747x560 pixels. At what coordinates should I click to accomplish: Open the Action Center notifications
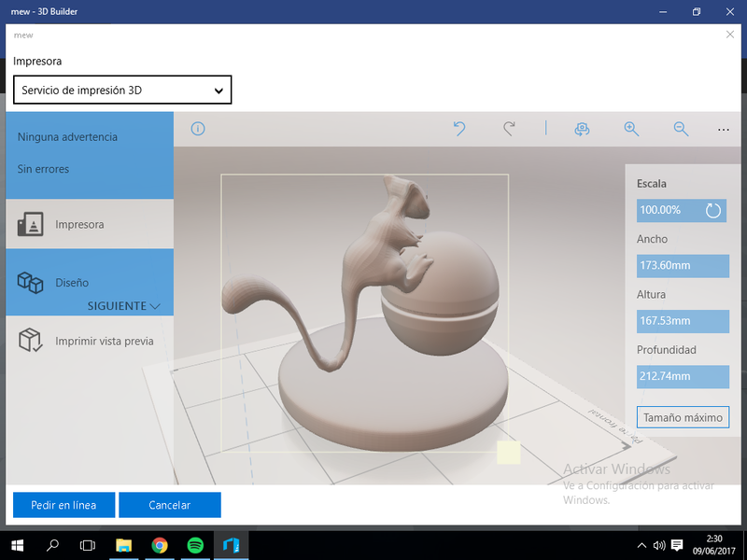676,546
